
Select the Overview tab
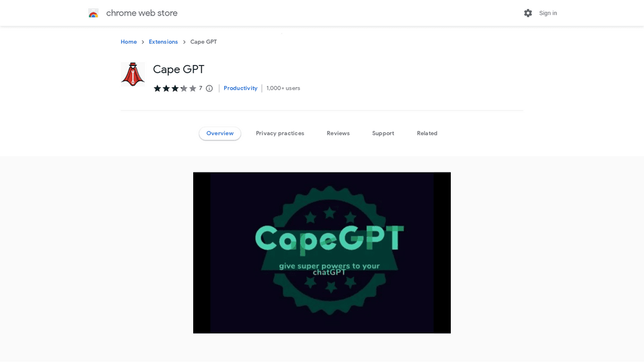219,133
